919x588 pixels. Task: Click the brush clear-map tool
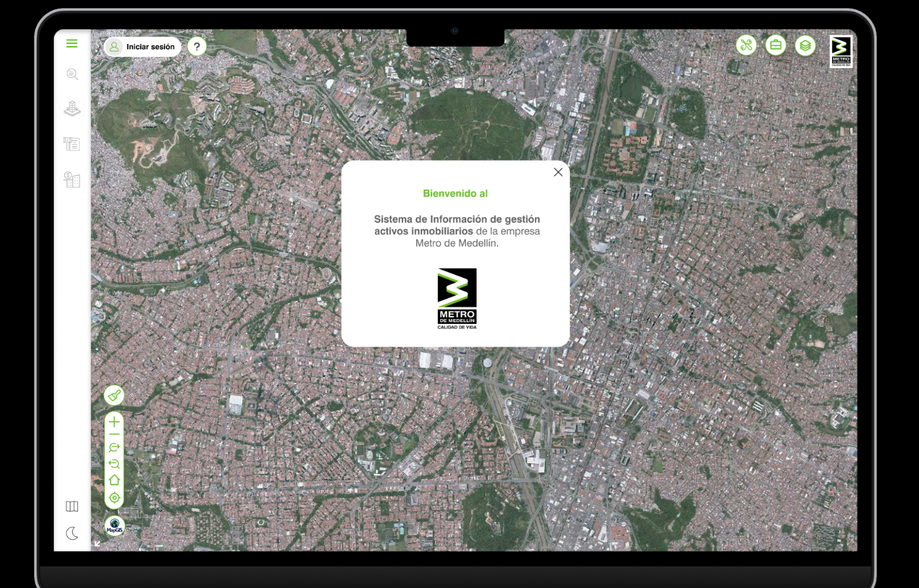(x=114, y=395)
